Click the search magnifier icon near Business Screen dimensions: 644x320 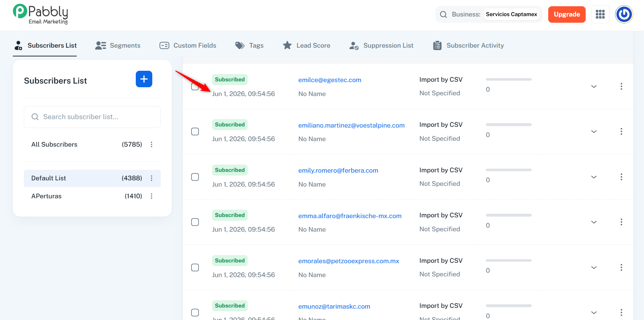click(443, 14)
